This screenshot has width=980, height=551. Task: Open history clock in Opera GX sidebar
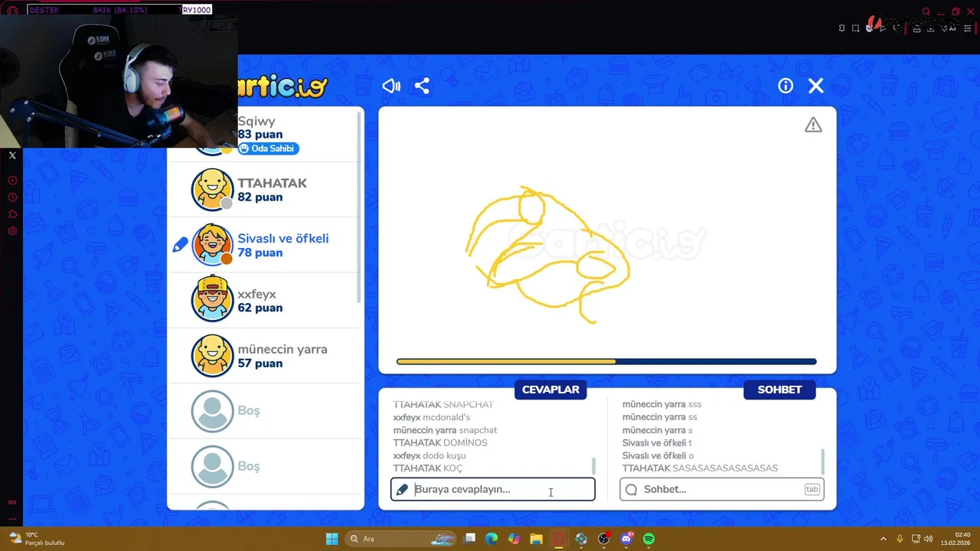pos(12,197)
